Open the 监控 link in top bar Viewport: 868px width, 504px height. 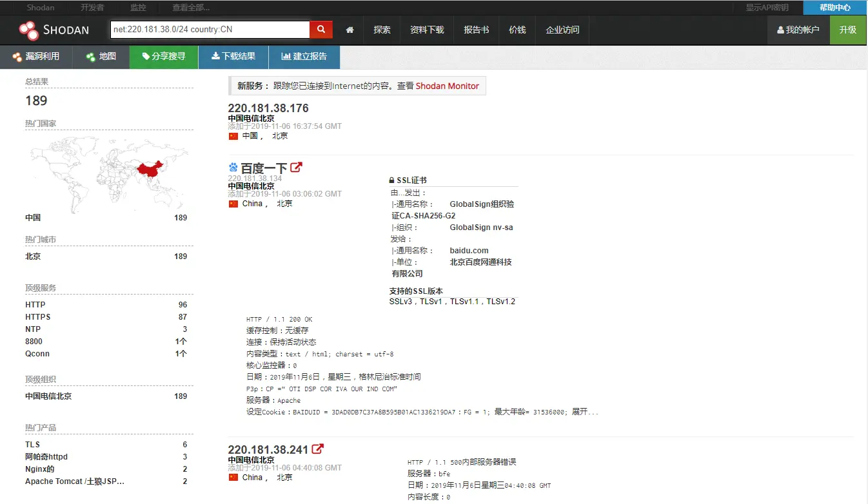click(138, 8)
